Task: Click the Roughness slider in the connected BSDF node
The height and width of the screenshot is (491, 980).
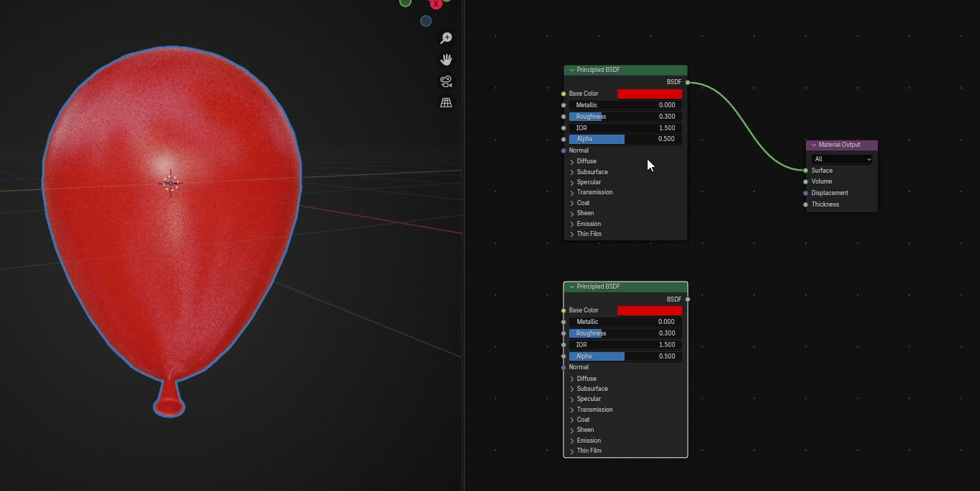Action: coord(625,117)
